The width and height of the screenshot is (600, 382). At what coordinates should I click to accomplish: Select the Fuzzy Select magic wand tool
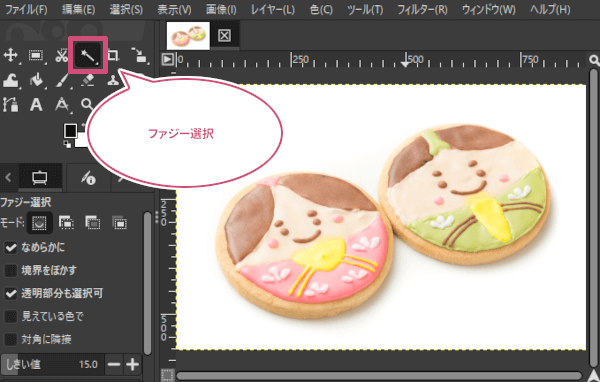(88, 56)
